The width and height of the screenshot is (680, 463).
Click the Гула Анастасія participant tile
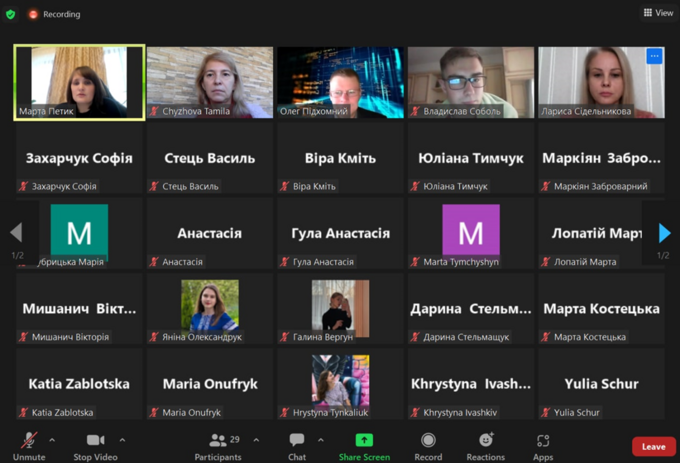click(x=340, y=233)
